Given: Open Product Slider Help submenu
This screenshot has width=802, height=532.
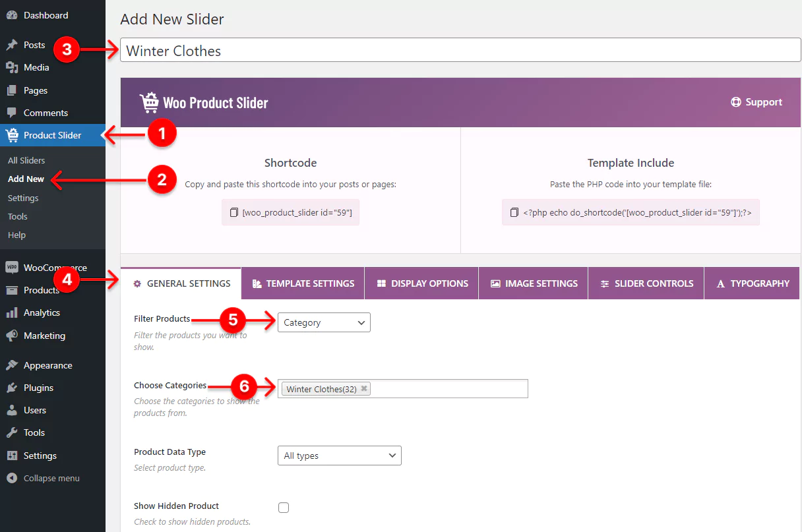Looking at the screenshot, I should coord(17,235).
